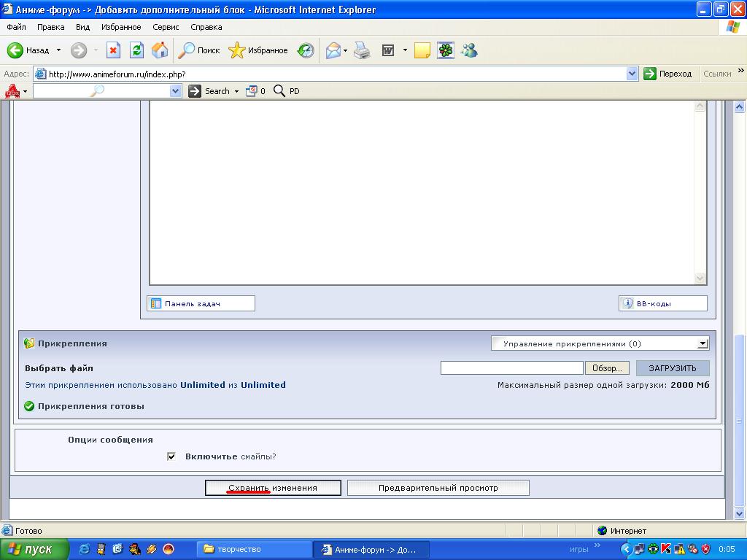
Task: Click the ICQ flower icon in toolbar
Action: click(x=445, y=50)
